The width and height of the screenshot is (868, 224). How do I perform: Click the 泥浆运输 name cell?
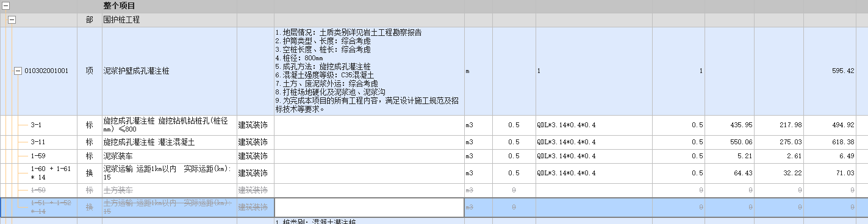tap(169, 173)
